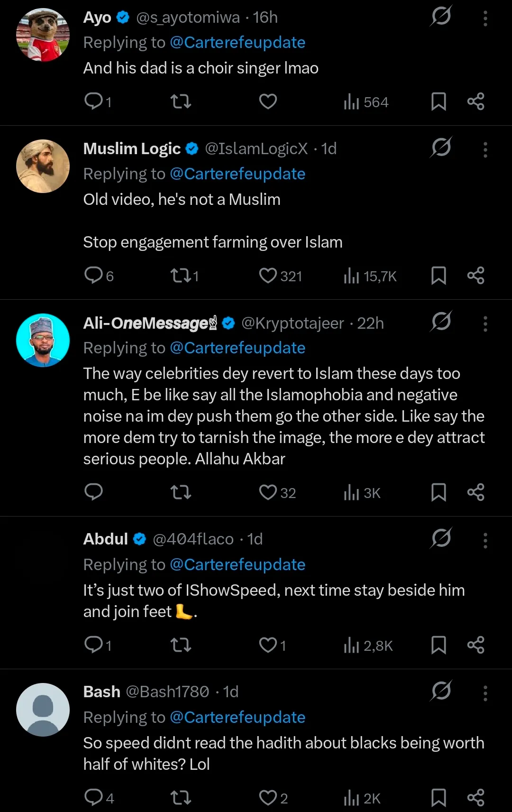Image resolution: width=512 pixels, height=812 pixels.
Task: Like Ayo's tweet with the heart
Action: click(268, 101)
